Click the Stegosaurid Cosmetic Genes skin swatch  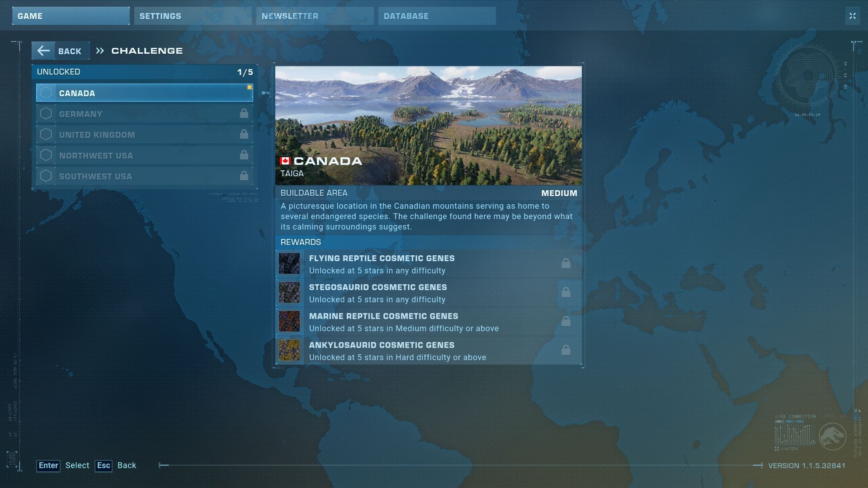(289, 293)
